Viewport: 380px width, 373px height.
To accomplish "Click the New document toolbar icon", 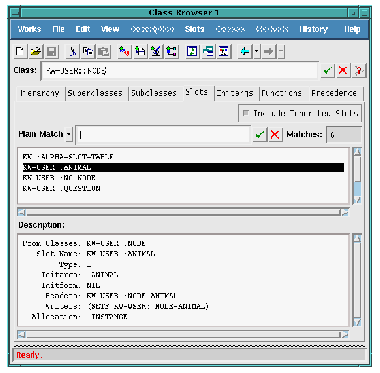I will click(x=20, y=51).
